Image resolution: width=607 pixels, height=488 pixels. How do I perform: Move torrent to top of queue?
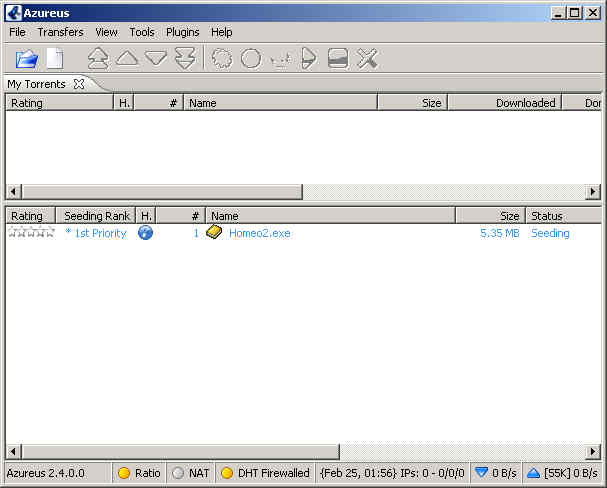(98, 58)
